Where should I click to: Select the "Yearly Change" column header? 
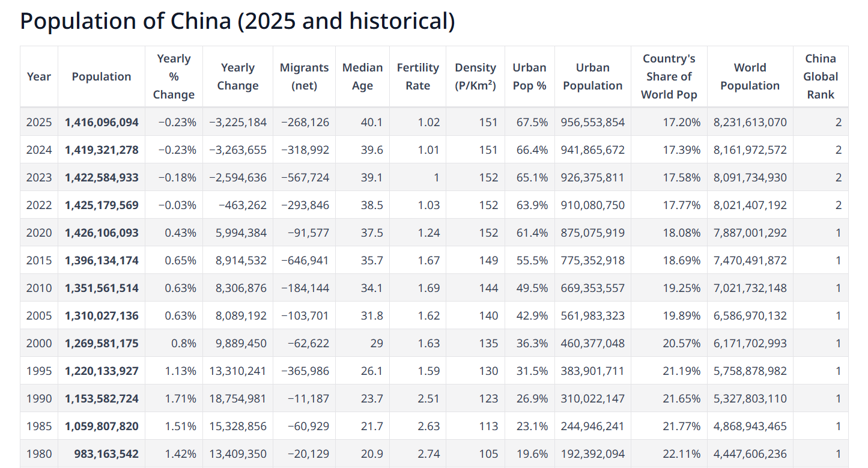(238, 77)
